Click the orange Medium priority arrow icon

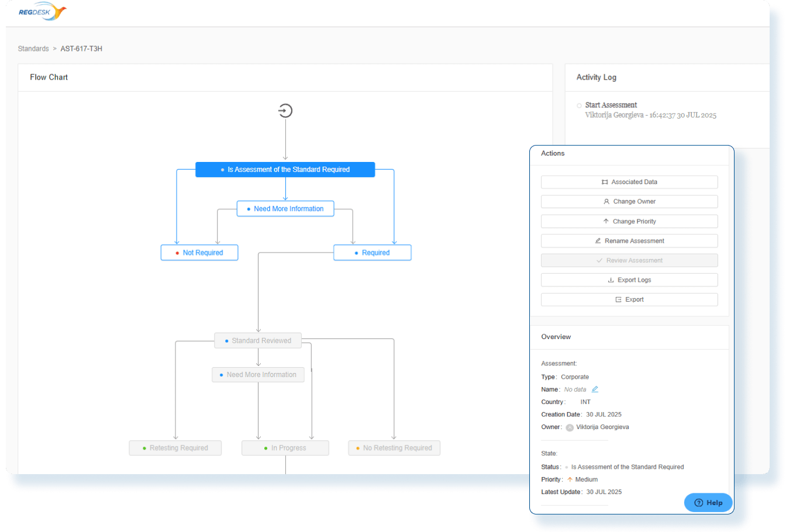click(570, 479)
